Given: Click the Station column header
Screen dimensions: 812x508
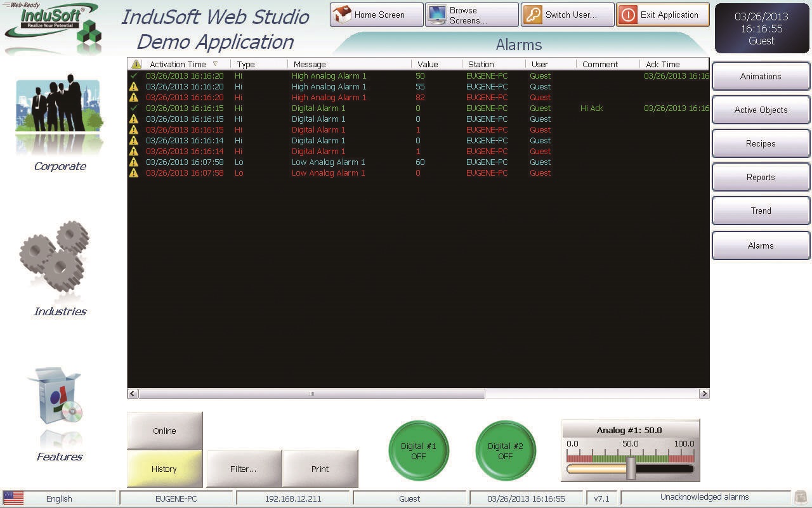Looking at the screenshot, I should 494,64.
